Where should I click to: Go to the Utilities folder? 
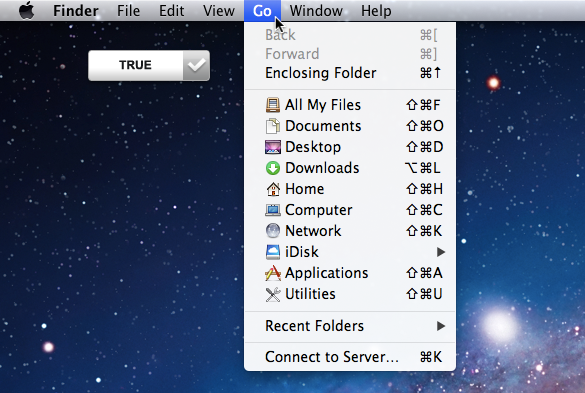pyautogui.click(x=350, y=294)
